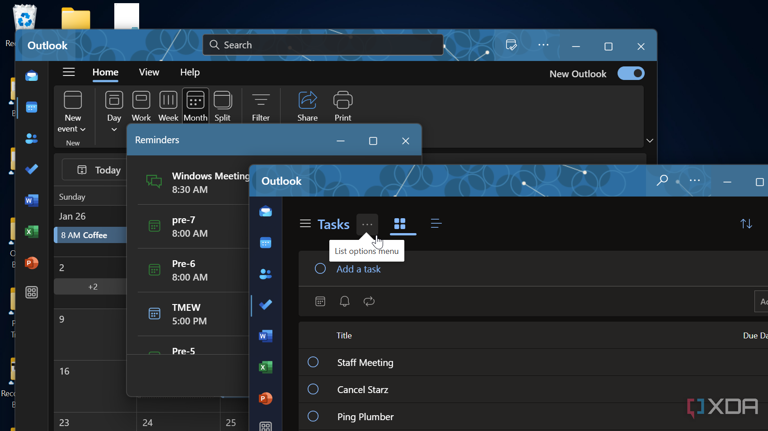Open Calendar icon in back Outlook sidebar
This screenshot has height=431, width=768.
tap(32, 107)
